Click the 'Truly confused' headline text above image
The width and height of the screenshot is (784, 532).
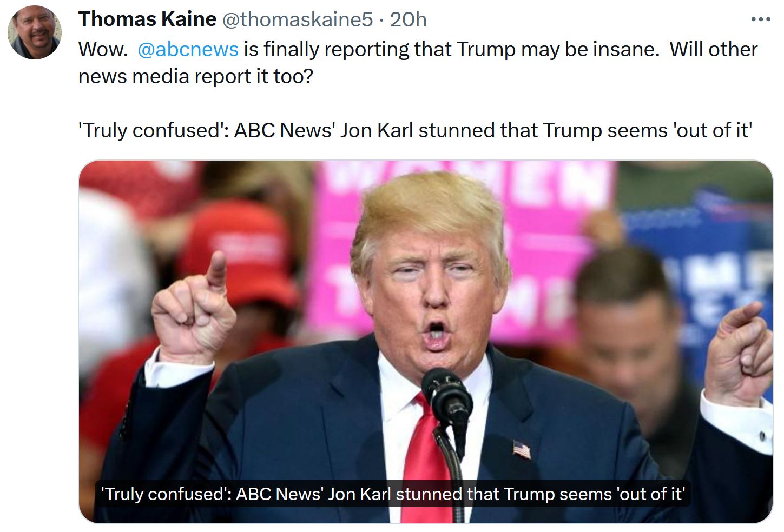click(x=415, y=130)
